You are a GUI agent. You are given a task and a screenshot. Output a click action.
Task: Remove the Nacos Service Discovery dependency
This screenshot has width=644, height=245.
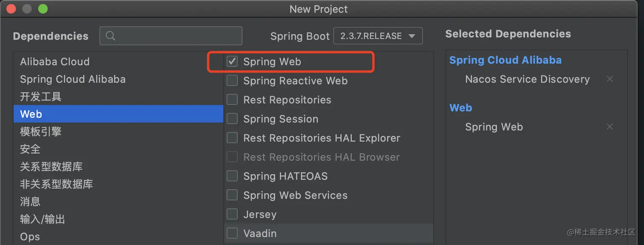pos(609,79)
